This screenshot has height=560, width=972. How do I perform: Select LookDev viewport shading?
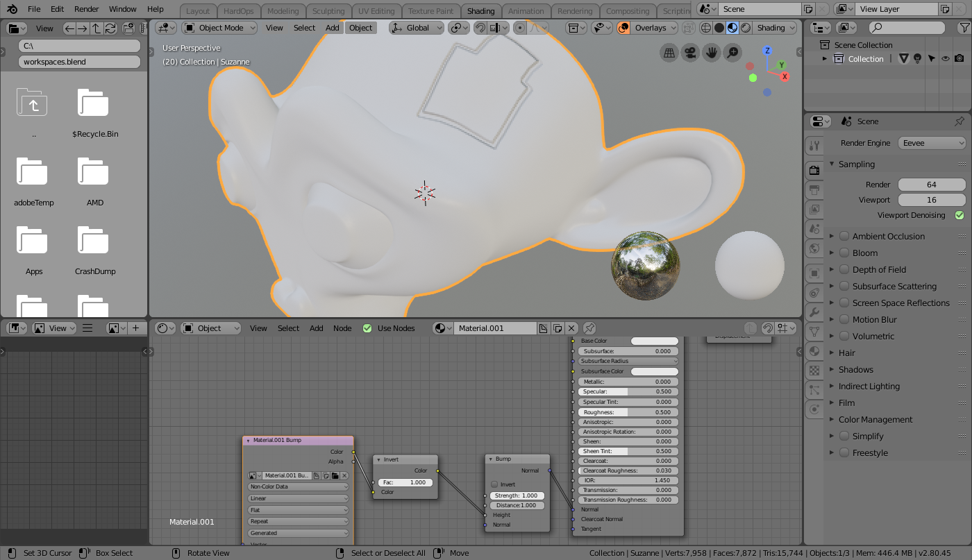point(732,28)
